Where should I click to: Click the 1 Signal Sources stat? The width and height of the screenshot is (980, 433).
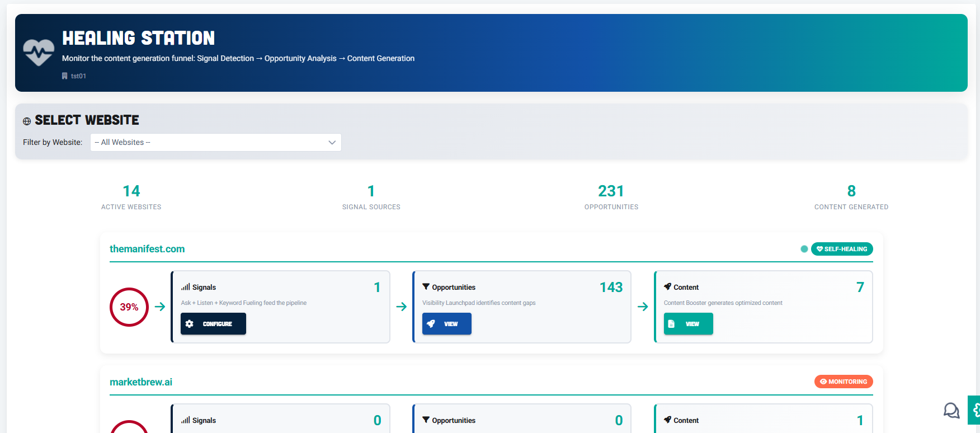[x=371, y=198]
